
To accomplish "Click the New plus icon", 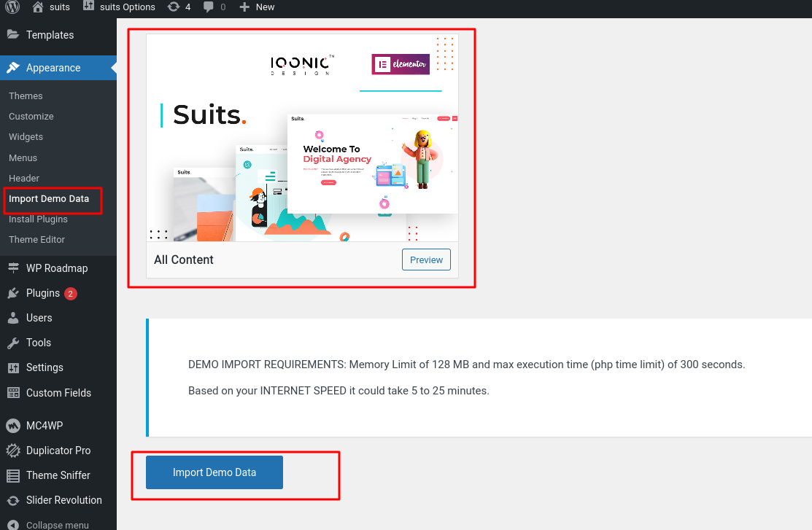I will coord(244,7).
